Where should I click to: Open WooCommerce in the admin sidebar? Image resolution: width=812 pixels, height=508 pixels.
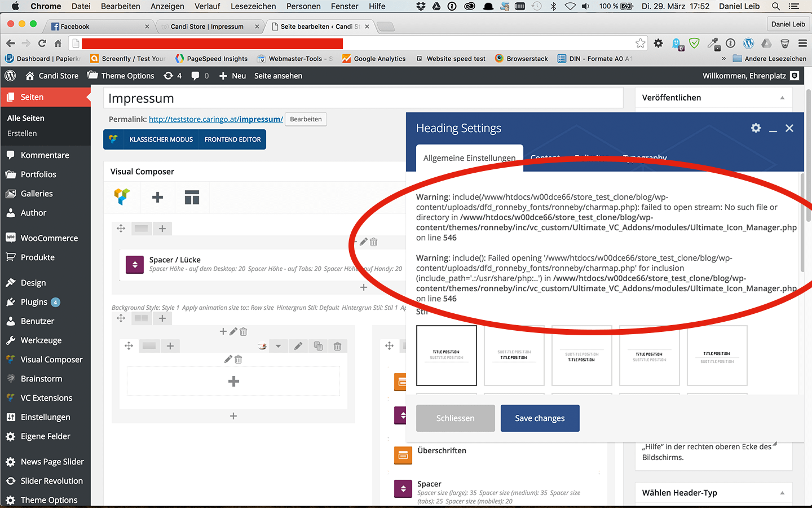(x=49, y=238)
